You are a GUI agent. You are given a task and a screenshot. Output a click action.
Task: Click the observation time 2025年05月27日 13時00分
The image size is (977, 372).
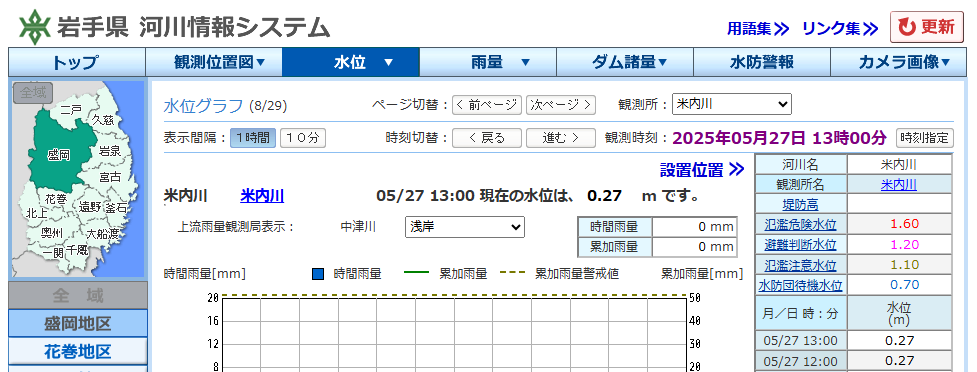click(x=779, y=137)
